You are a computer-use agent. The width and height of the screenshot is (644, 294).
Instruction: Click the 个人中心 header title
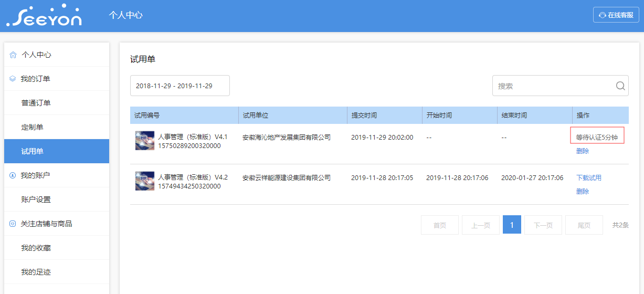[x=125, y=15]
